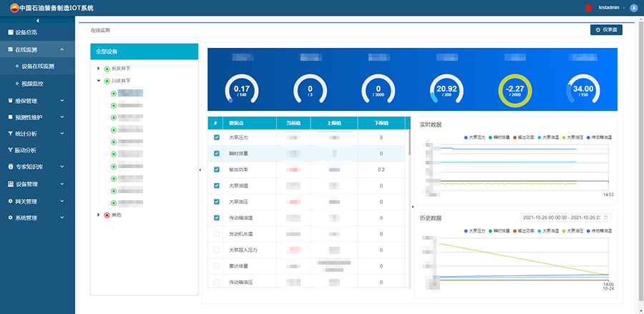The height and width of the screenshot is (314, 644).
Task: Click the China petroleum logo
Action: click(14, 8)
